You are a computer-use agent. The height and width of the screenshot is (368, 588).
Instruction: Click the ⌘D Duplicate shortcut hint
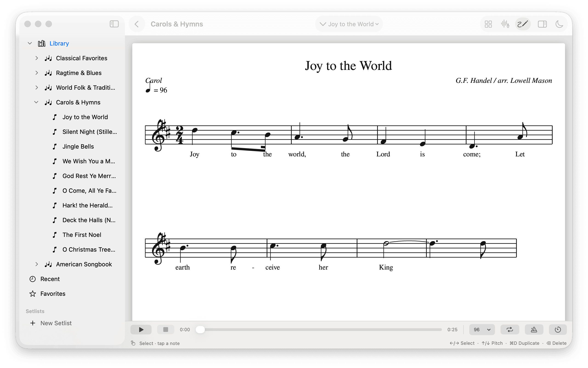(524, 343)
